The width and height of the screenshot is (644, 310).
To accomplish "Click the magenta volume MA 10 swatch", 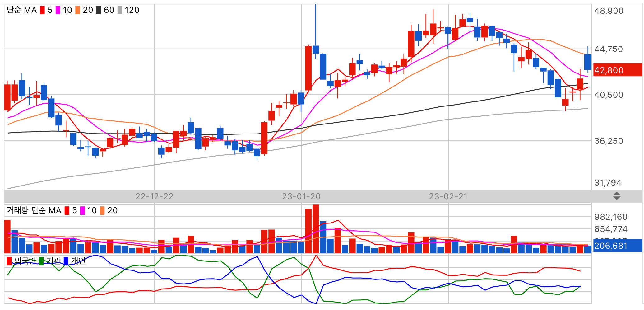I will (82, 211).
